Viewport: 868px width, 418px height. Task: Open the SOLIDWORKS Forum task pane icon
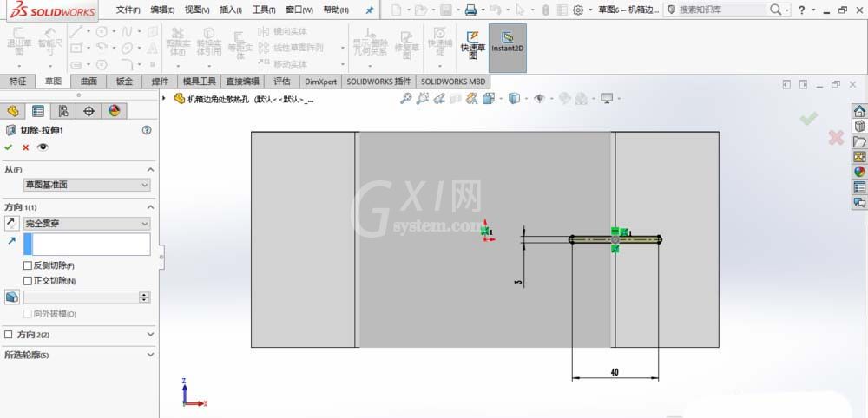click(x=859, y=202)
